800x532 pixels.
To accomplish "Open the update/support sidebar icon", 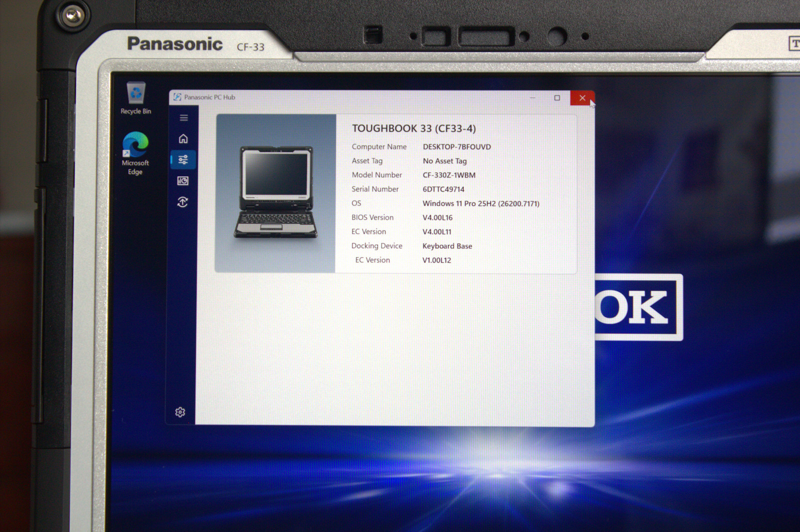I will click(182, 202).
